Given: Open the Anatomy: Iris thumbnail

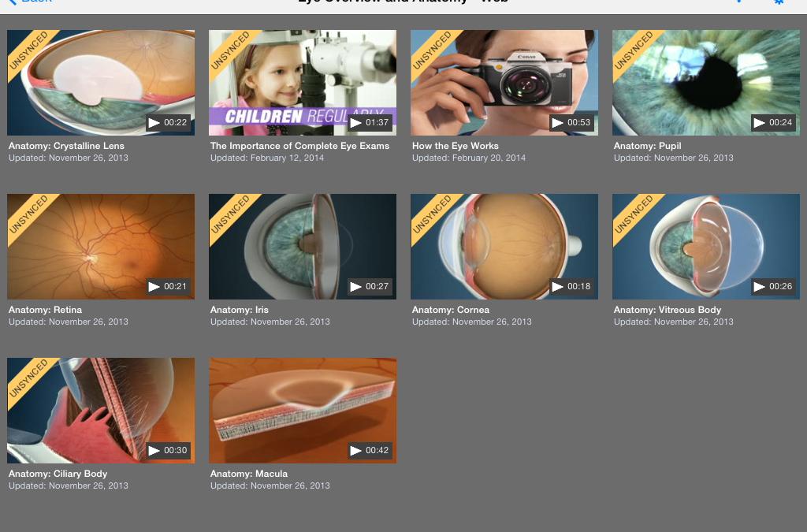Looking at the screenshot, I should click(x=303, y=246).
